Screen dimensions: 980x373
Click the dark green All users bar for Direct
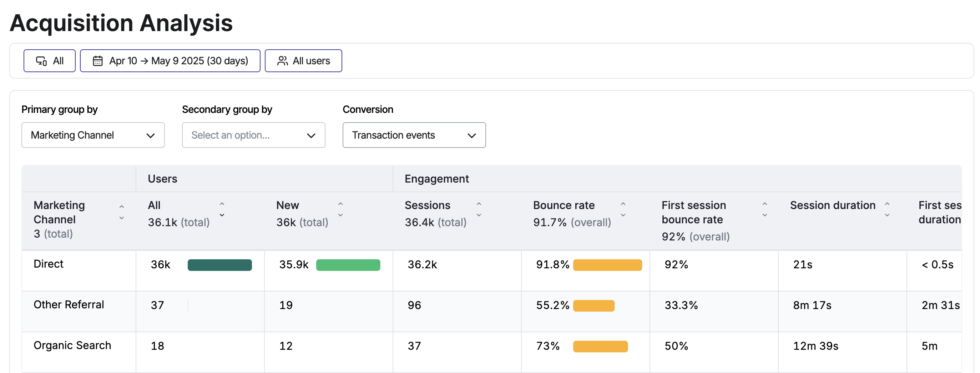click(219, 265)
